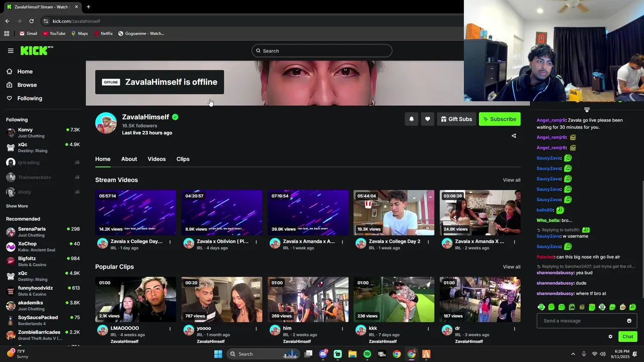The image size is (644, 362).
Task: Play the kkk clip thumbnail
Action: tap(394, 300)
